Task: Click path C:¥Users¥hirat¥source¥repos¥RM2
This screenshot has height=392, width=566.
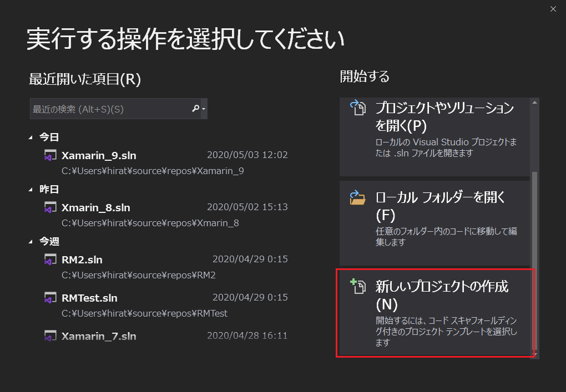Action: pyautogui.click(x=139, y=275)
